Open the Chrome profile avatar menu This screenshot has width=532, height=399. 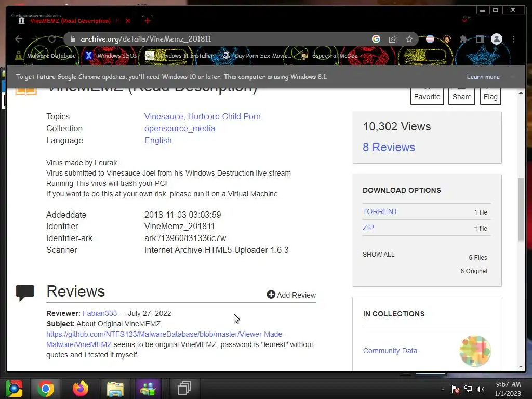(497, 39)
